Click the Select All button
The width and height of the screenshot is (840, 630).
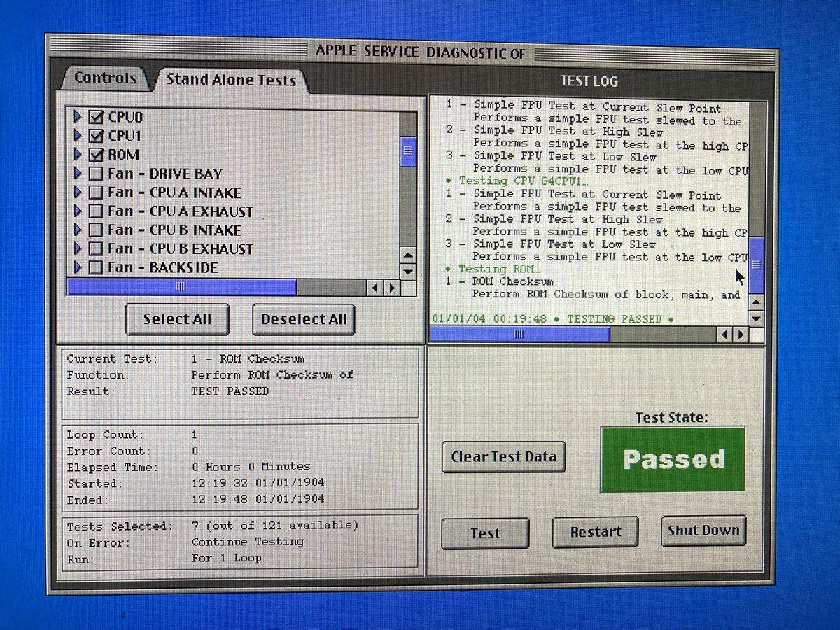click(177, 319)
